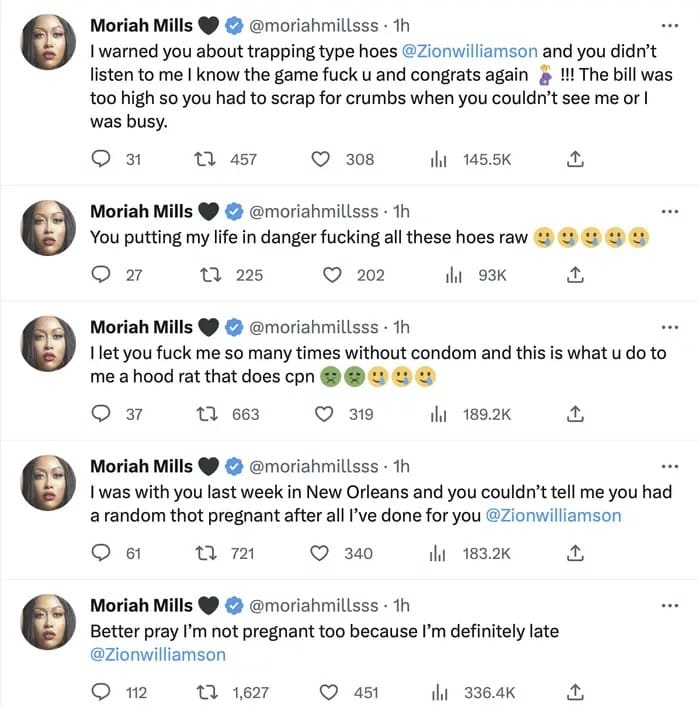The width and height of the screenshot is (699, 706).
Task: Like the tweet with 308 likes
Action: point(320,159)
